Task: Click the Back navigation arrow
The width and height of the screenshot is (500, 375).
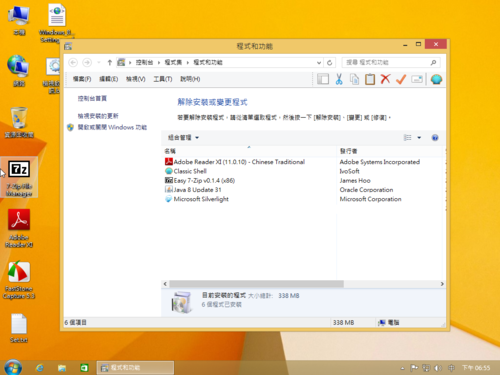Action: coord(73,62)
